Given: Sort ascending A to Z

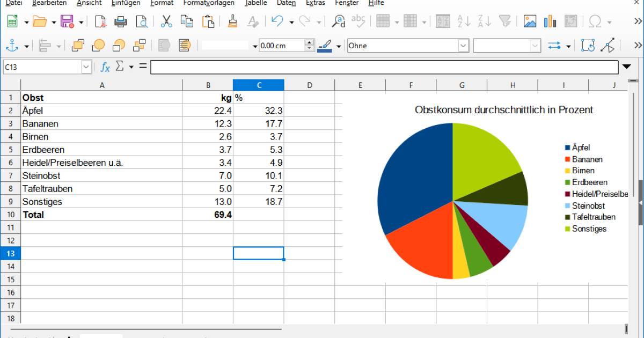Looking at the screenshot, I should pos(464,21).
